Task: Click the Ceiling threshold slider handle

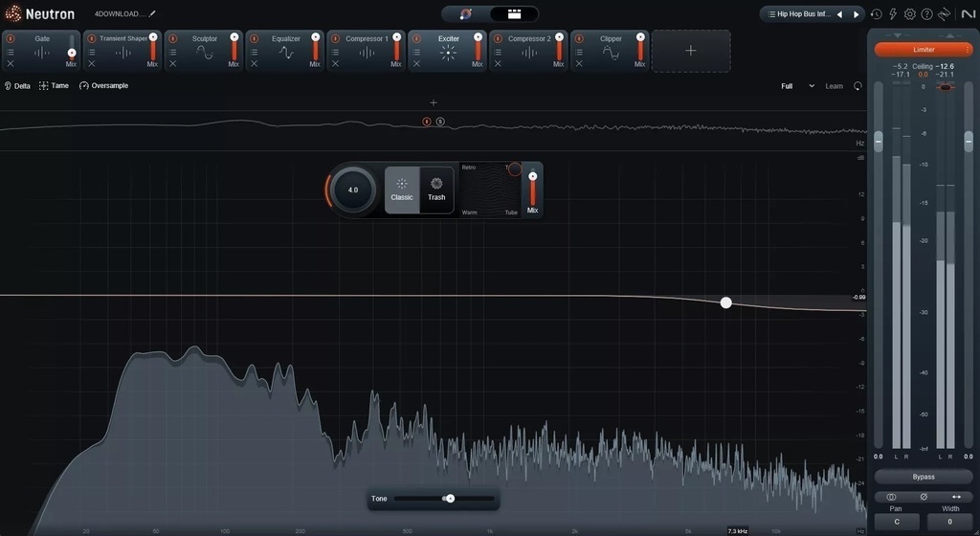Action: (x=945, y=87)
